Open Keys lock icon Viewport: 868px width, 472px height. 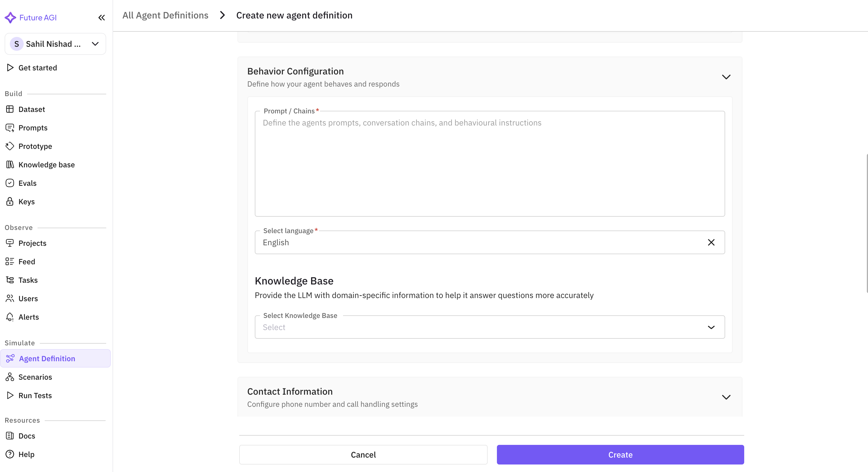[10, 201]
